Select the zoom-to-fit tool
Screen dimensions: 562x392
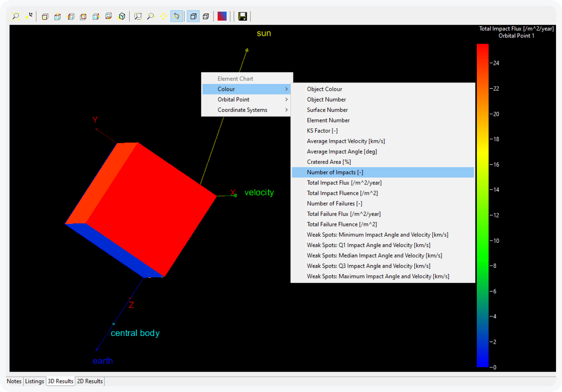[x=16, y=16]
